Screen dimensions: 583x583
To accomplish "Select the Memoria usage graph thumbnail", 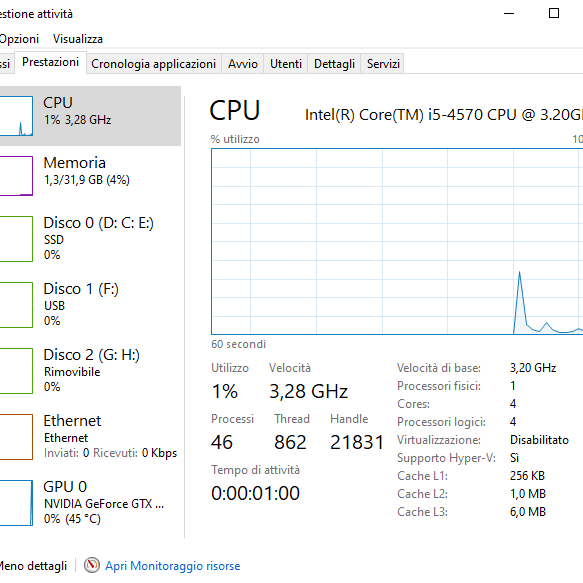I will tap(16, 176).
